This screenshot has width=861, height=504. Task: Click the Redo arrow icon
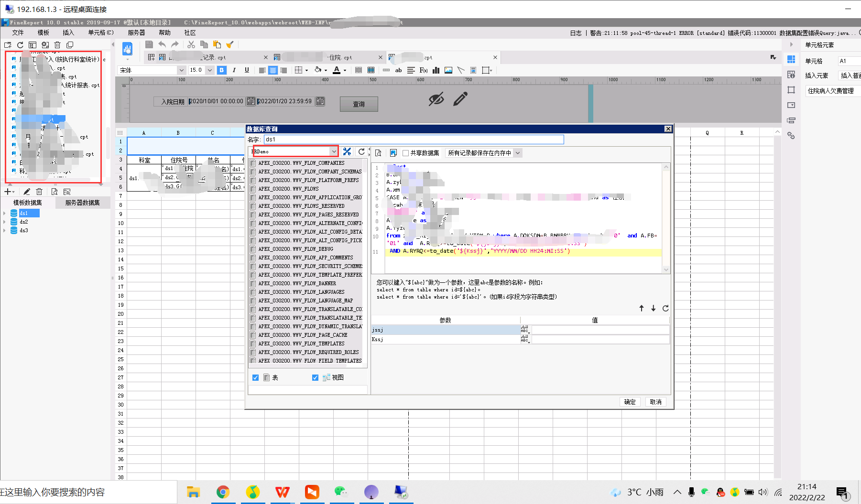(174, 44)
